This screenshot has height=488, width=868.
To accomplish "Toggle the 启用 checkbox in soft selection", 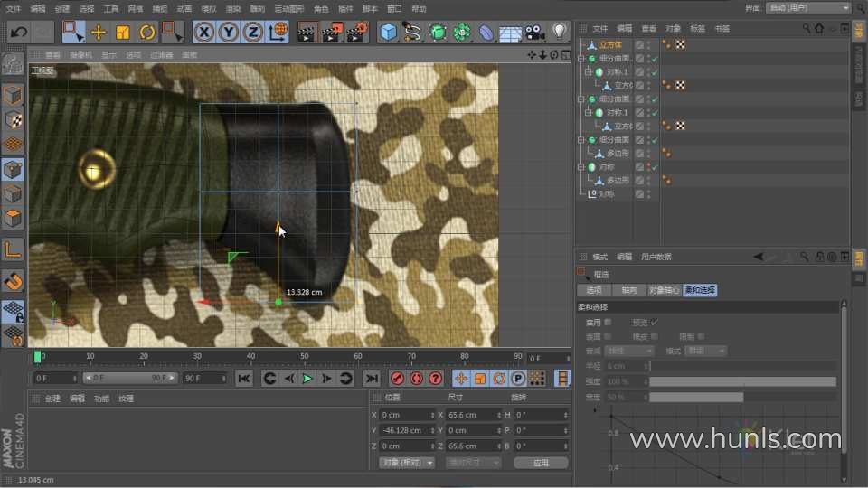I will tap(608, 322).
